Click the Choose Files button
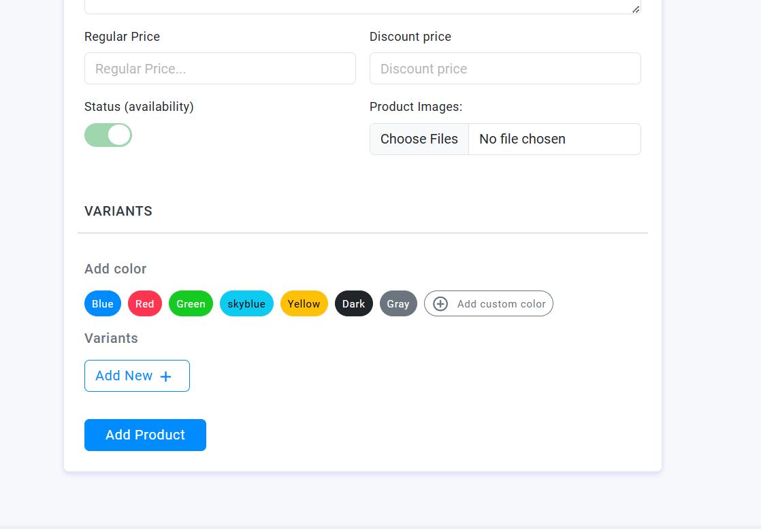The image size is (761, 532). (x=419, y=139)
